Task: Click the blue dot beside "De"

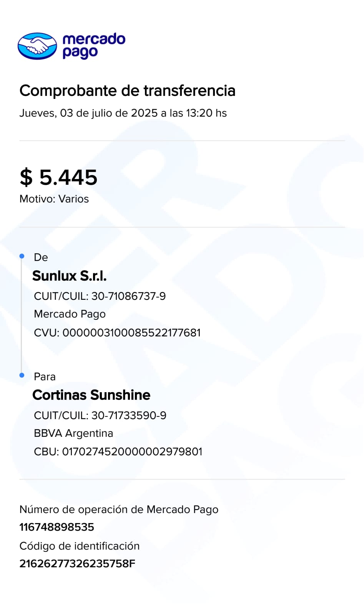Action: click(x=22, y=256)
